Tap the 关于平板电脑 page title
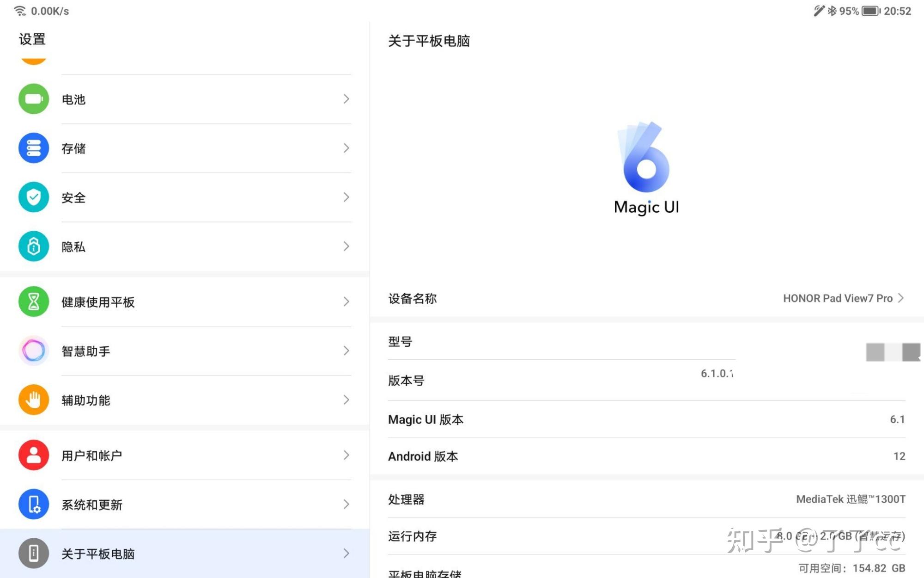The image size is (924, 578). coord(429,41)
